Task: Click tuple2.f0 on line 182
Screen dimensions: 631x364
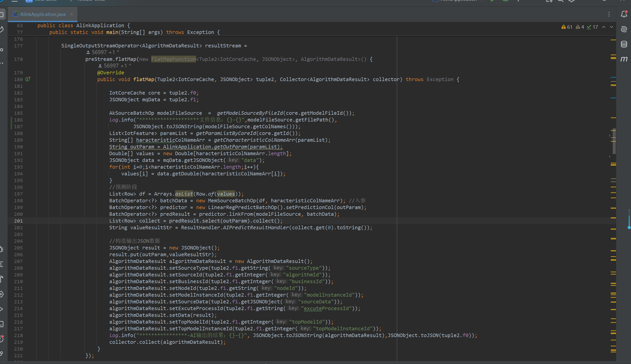Action: pyautogui.click(x=182, y=93)
